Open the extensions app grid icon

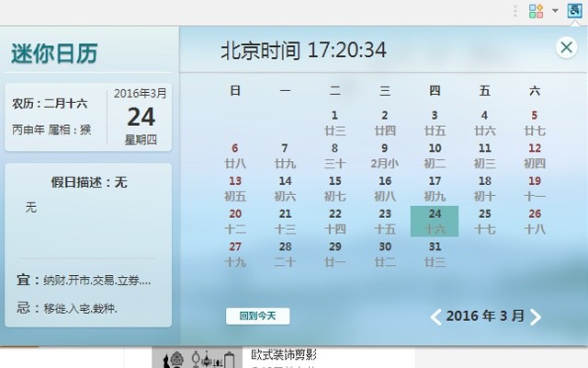click(537, 11)
